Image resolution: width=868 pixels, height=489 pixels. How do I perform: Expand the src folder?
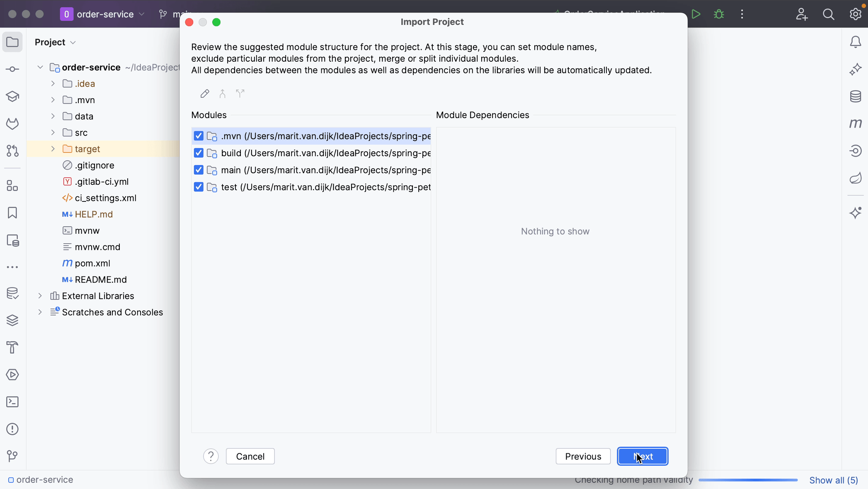[53, 133]
